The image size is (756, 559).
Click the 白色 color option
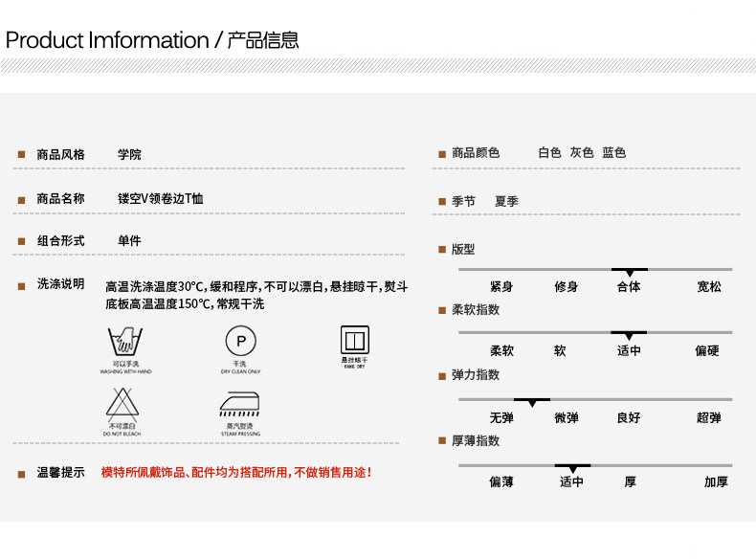pos(549,153)
